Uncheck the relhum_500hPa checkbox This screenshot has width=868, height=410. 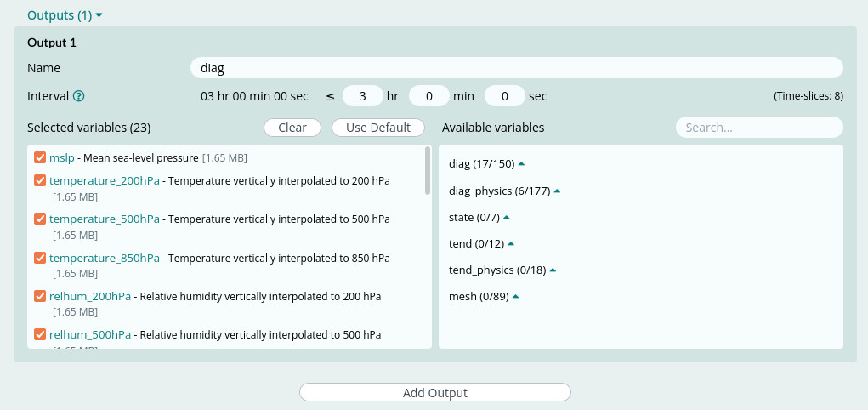(x=40, y=334)
